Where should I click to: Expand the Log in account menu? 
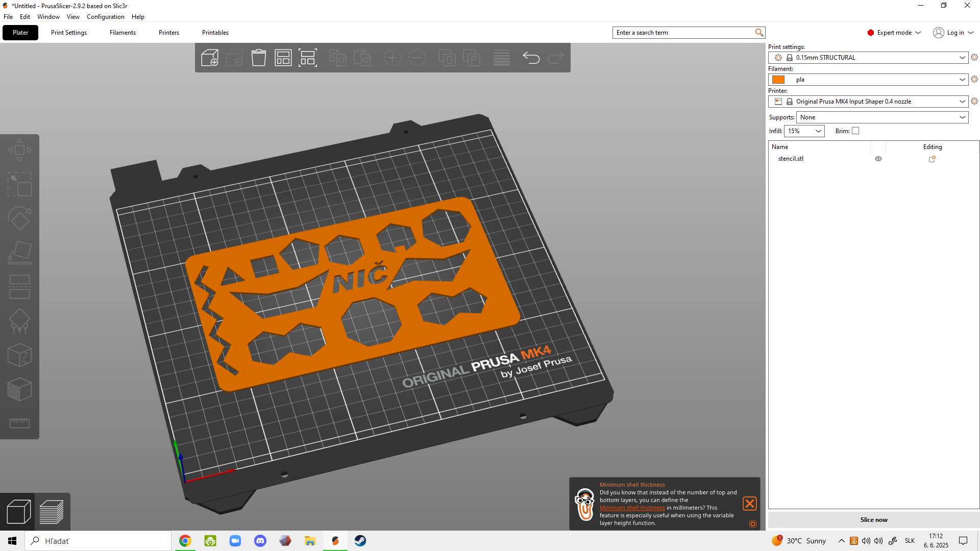click(x=953, y=33)
